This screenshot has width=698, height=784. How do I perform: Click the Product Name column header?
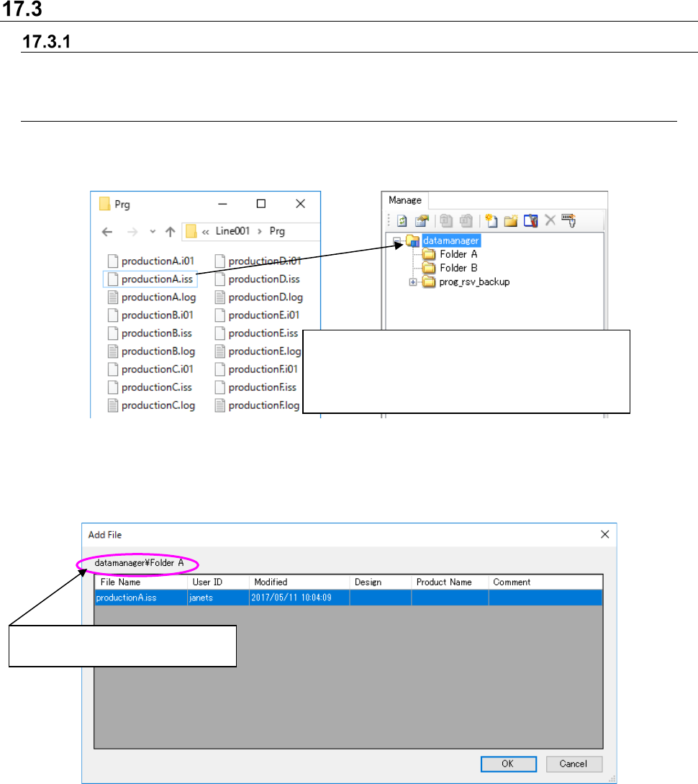pos(450,582)
